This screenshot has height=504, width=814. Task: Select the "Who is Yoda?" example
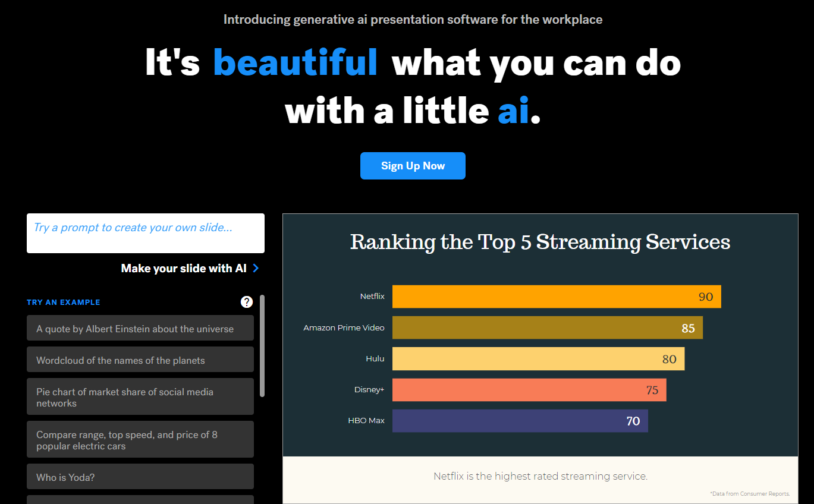[140, 477]
